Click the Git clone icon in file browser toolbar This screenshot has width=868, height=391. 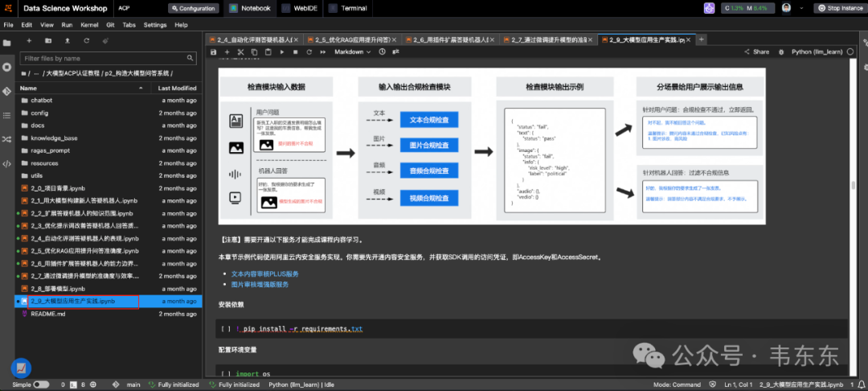point(105,40)
